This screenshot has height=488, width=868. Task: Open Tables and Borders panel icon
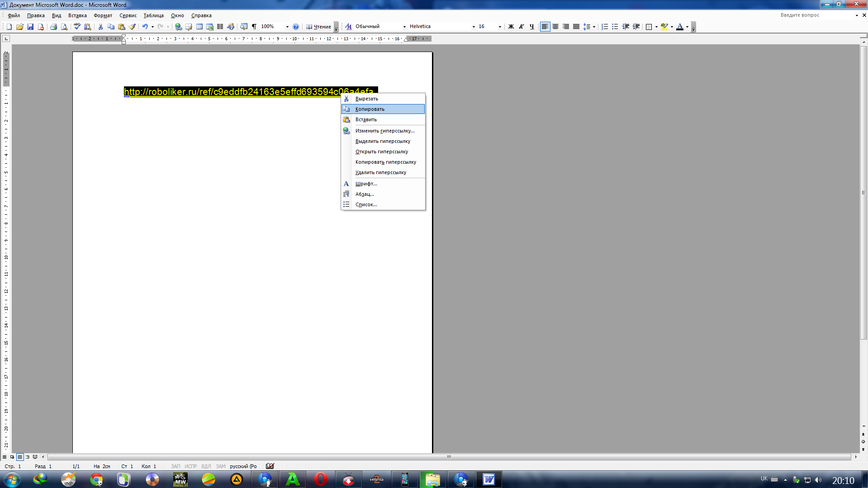click(189, 27)
